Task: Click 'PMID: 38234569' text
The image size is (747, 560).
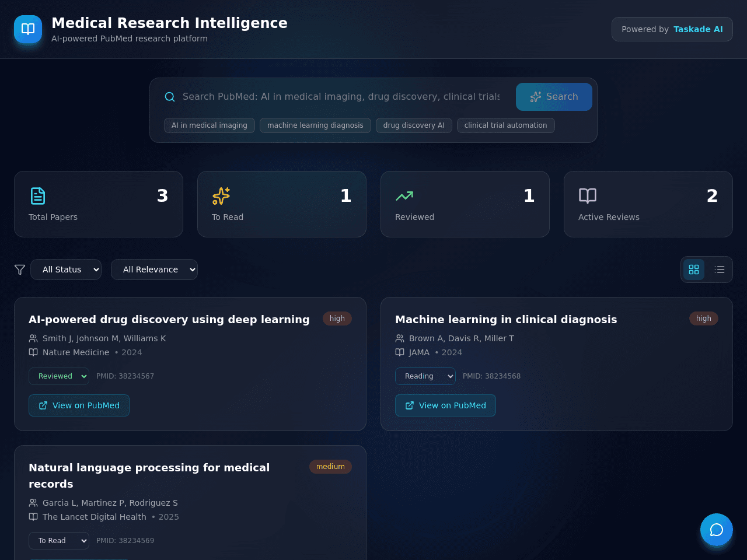Action: [125, 541]
